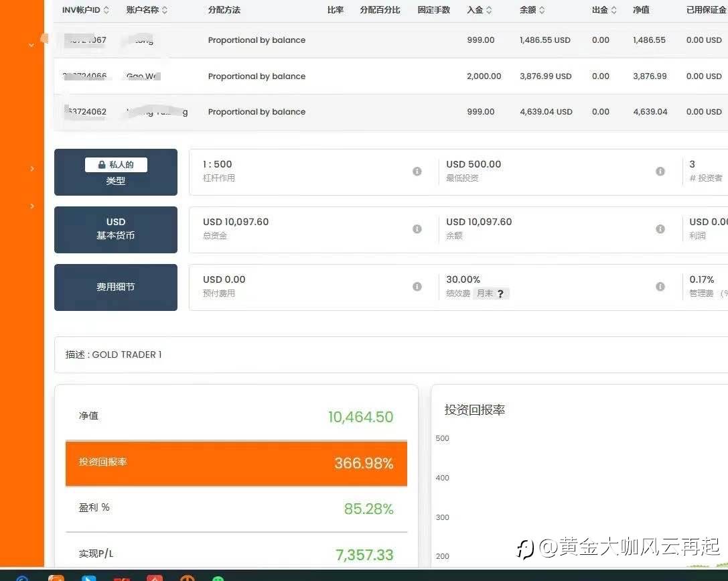Select the 盈利 % 85.28% row
The height and width of the screenshot is (581, 728).
tap(236, 509)
